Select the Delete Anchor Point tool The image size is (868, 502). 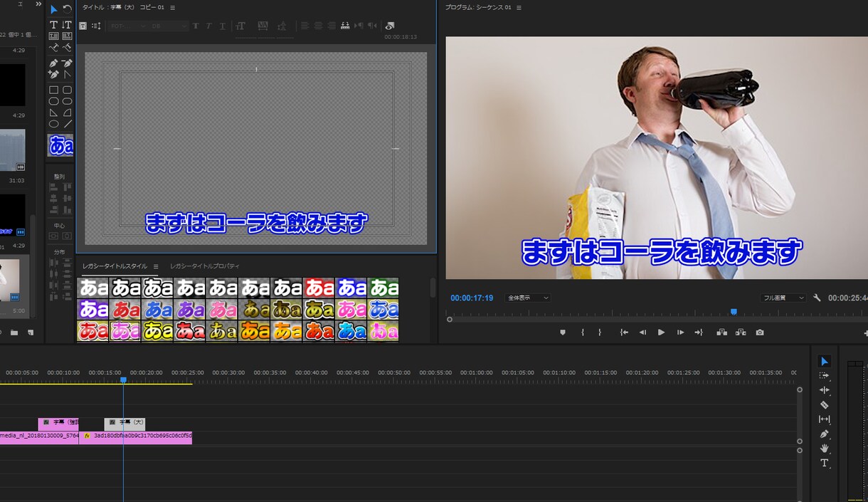pos(67,63)
